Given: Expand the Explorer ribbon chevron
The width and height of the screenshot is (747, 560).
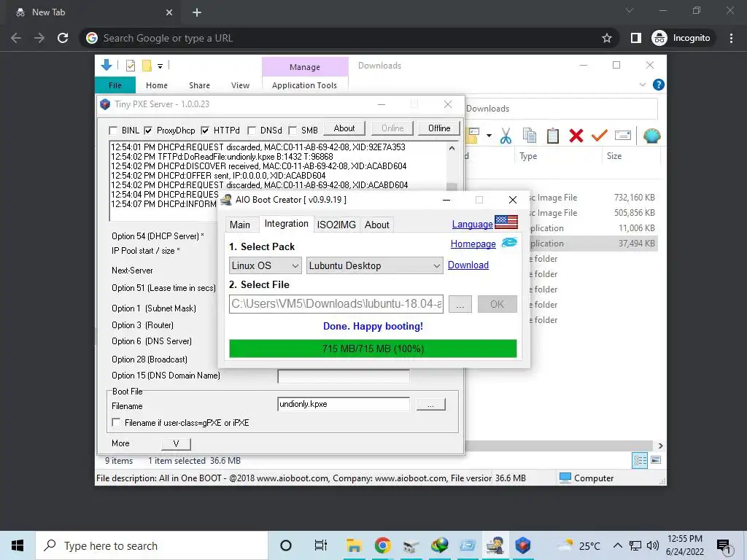Looking at the screenshot, I should pos(642,85).
